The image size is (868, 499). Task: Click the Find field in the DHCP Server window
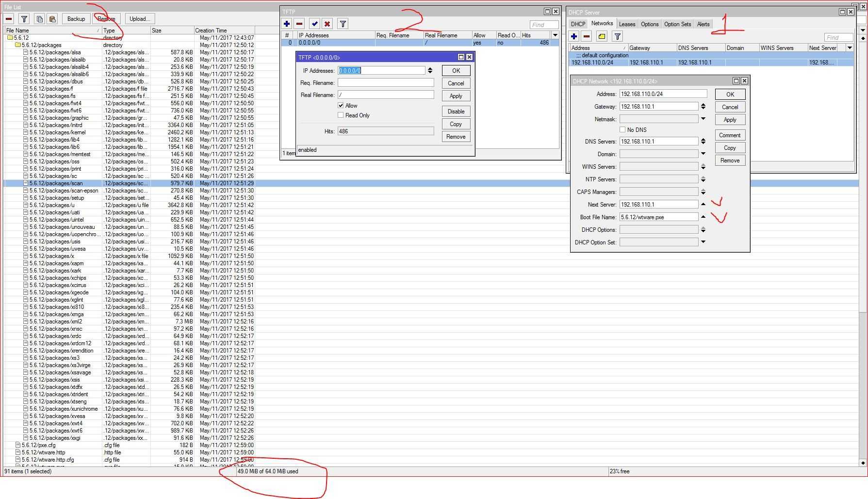click(838, 37)
